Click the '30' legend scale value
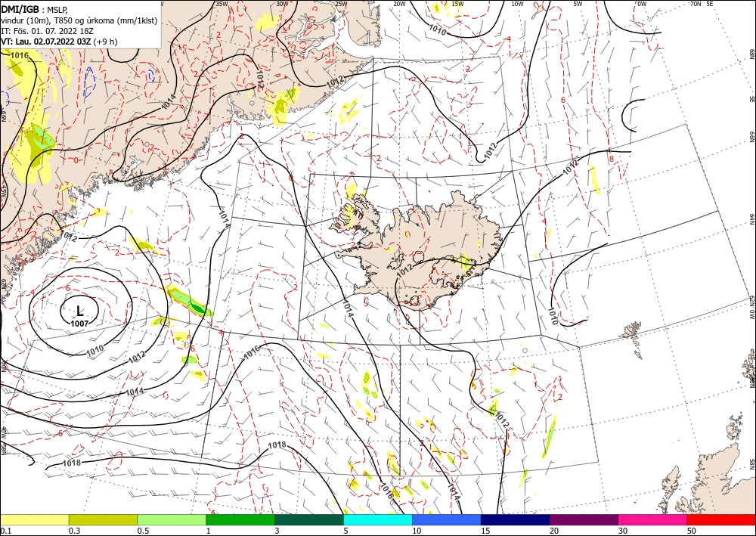The image size is (756, 536). click(x=623, y=531)
